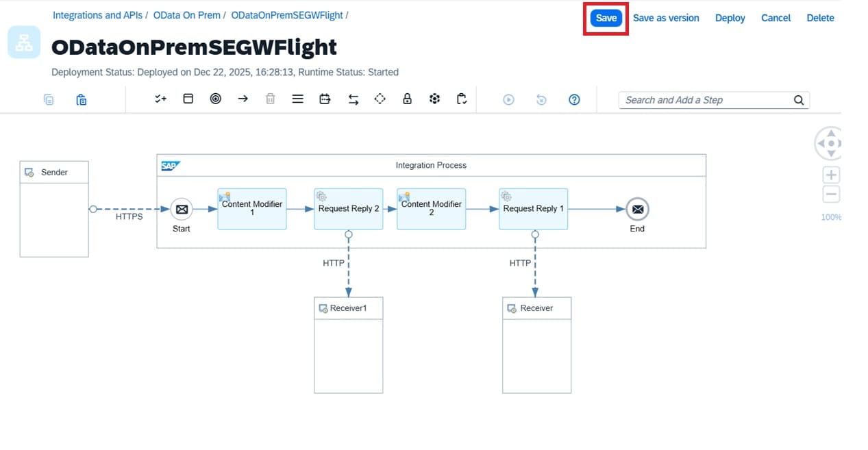Click the diamond-shaped validator icon
The image size is (868, 450).
click(x=380, y=99)
